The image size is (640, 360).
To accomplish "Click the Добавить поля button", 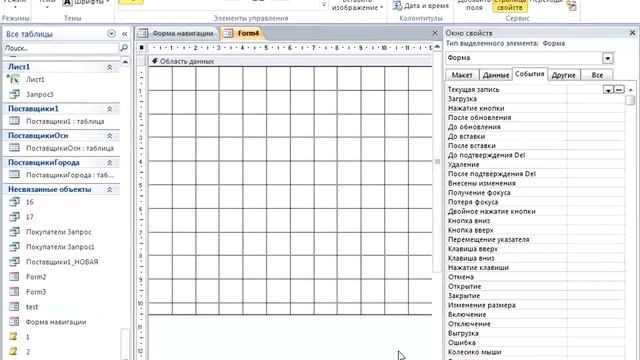I will 473,5.
